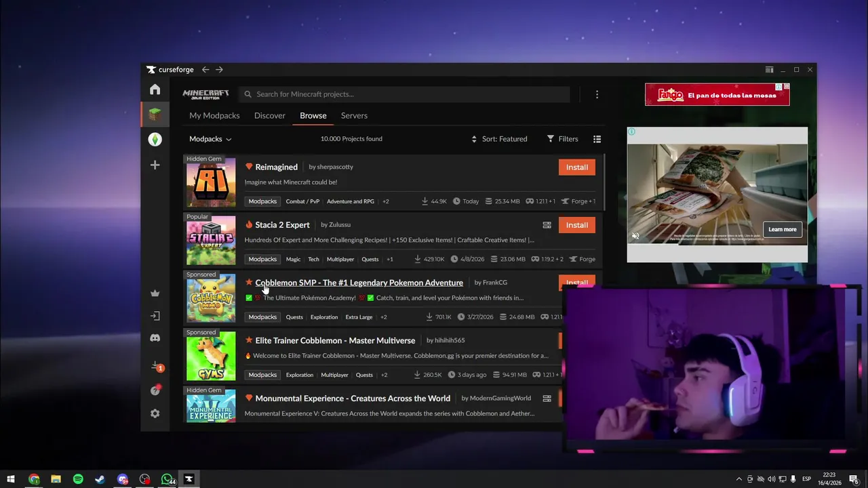Open the downloads icon with notification badge

click(156, 367)
